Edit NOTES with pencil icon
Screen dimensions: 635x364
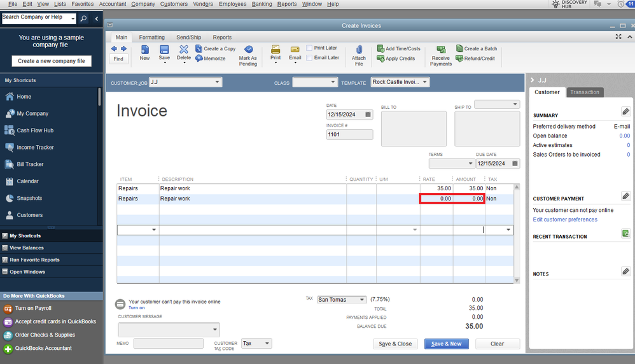point(625,271)
